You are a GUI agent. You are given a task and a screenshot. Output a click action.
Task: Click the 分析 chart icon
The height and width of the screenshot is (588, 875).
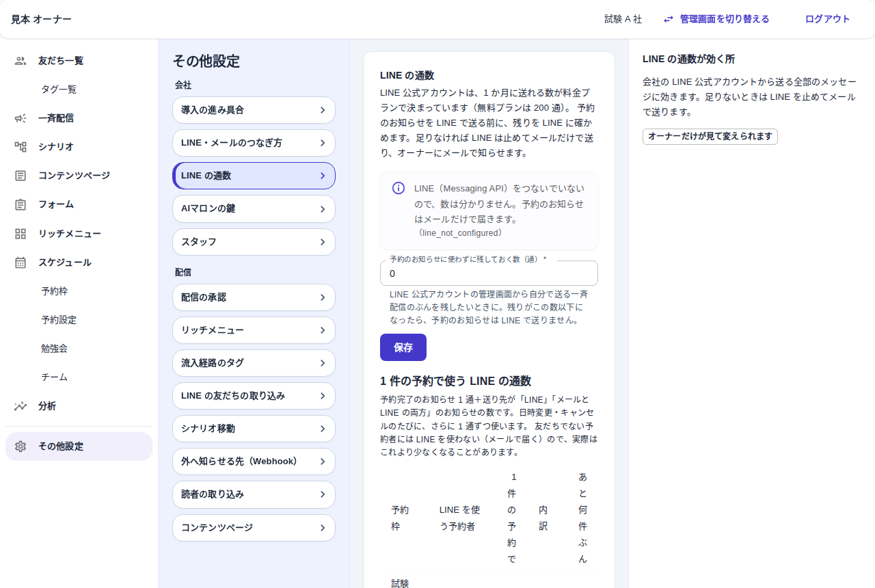point(21,406)
